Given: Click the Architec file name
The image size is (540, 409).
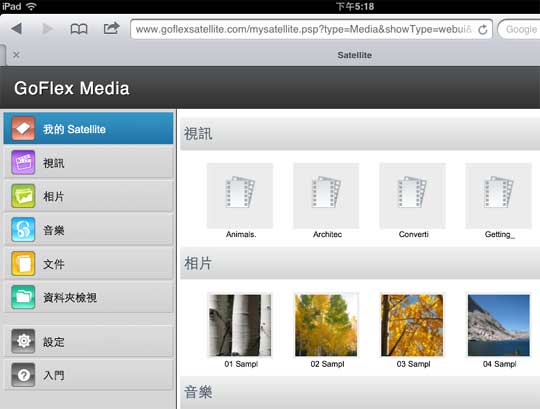Looking at the screenshot, I should pos(327,234).
